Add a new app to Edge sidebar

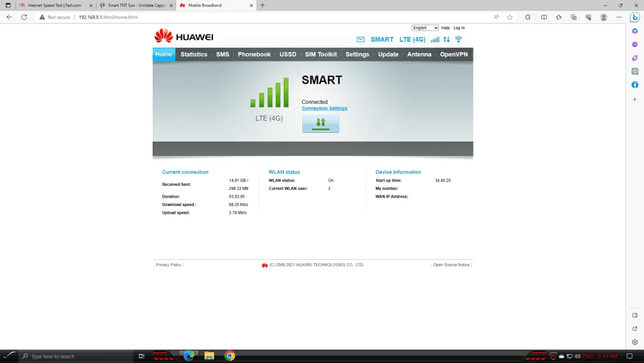click(635, 100)
